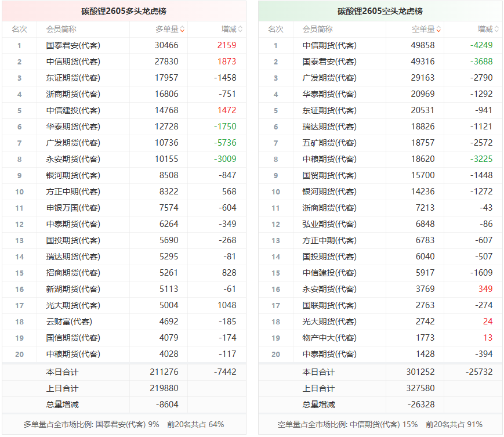
Task: Click short total change -26328
Action: (x=421, y=405)
